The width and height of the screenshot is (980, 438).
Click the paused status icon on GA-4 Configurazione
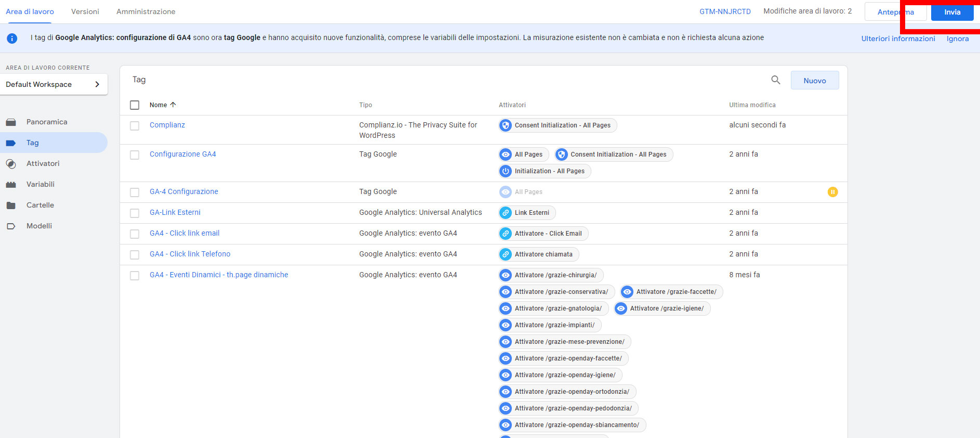[832, 192]
